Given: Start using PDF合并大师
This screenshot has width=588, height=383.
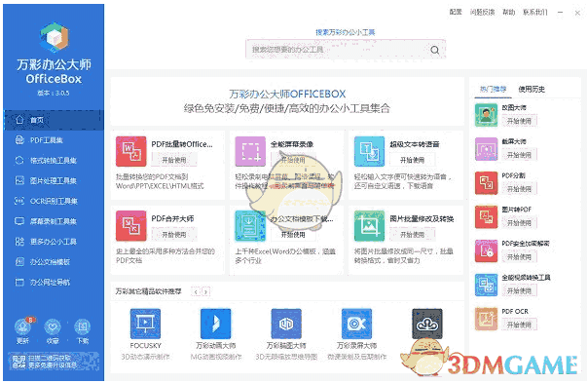Looking at the screenshot, I should (174, 235).
